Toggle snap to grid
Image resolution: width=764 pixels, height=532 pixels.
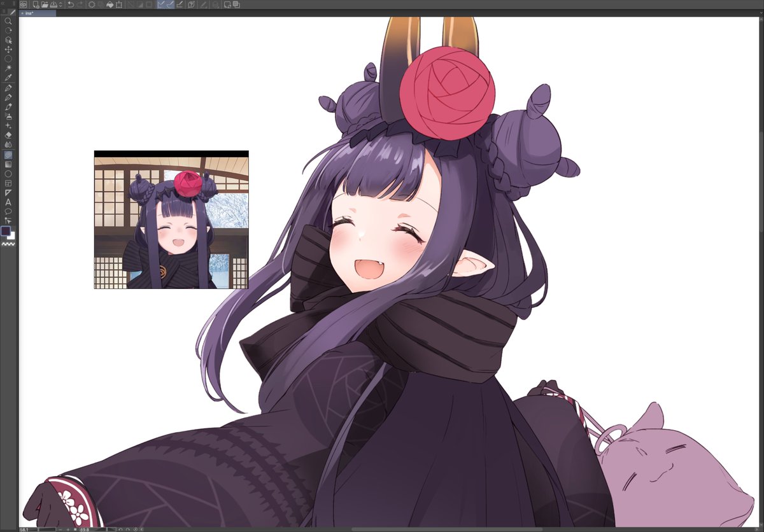(180, 4)
